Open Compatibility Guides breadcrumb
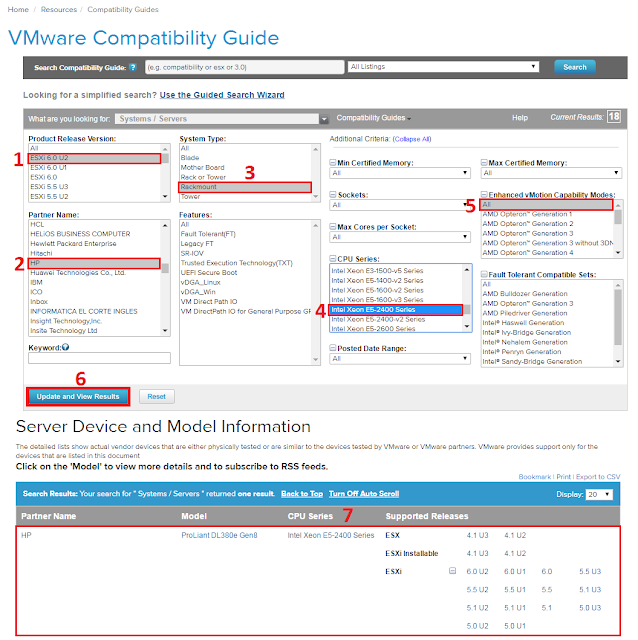The image size is (638, 640). tap(123, 9)
